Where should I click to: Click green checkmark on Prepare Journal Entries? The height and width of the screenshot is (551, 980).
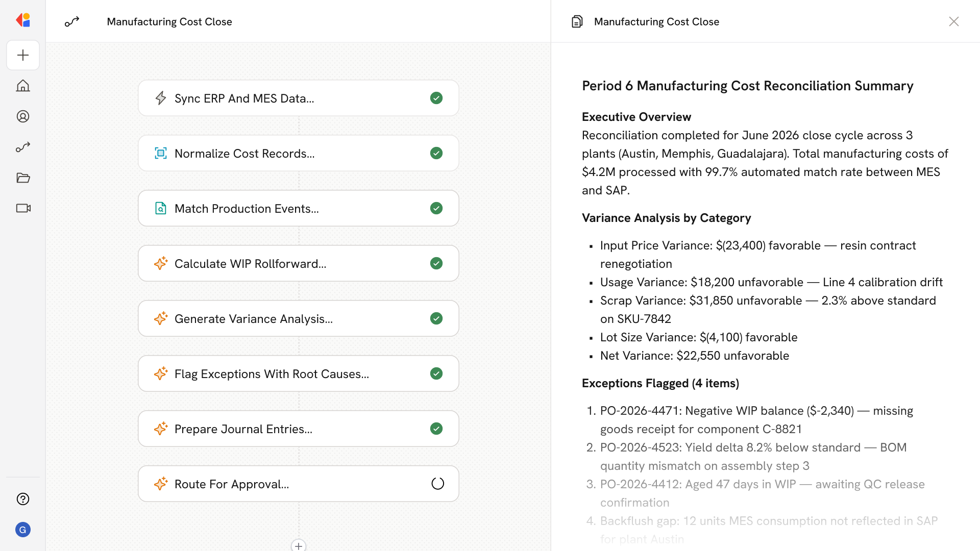point(436,429)
